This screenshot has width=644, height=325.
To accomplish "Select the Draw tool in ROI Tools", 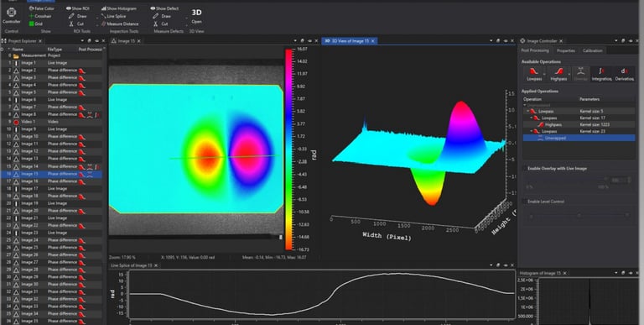I will point(78,16).
